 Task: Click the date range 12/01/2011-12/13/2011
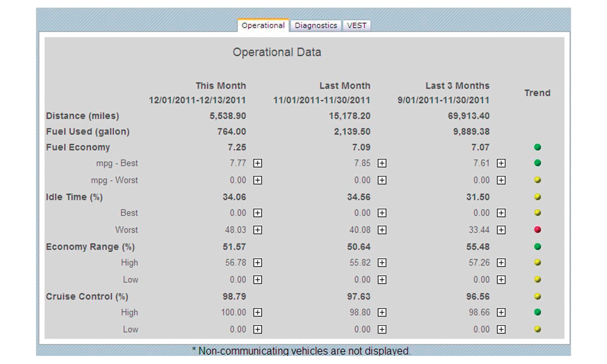[197, 100]
